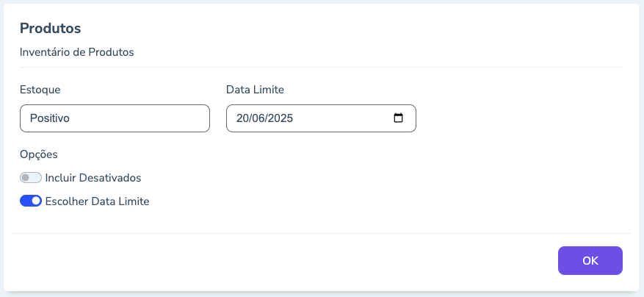Click the "Opções" section label
Viewport: 644px width, 297px height.
coord(39,154)
